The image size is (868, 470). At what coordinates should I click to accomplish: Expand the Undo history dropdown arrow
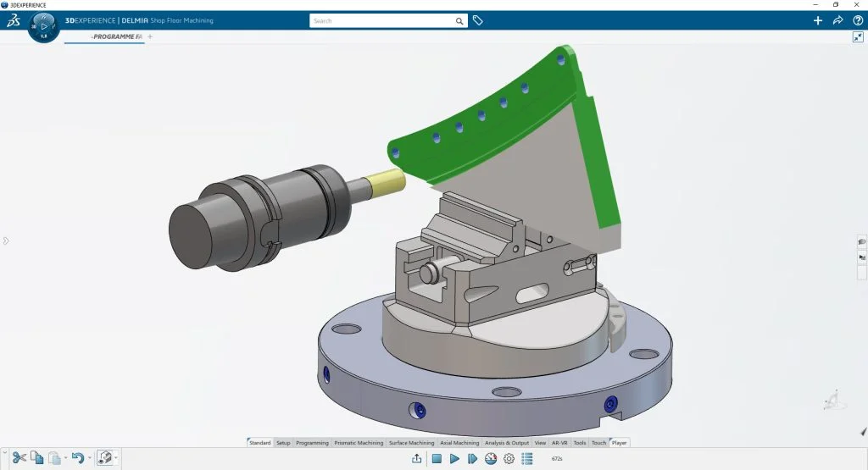[88, 459]
